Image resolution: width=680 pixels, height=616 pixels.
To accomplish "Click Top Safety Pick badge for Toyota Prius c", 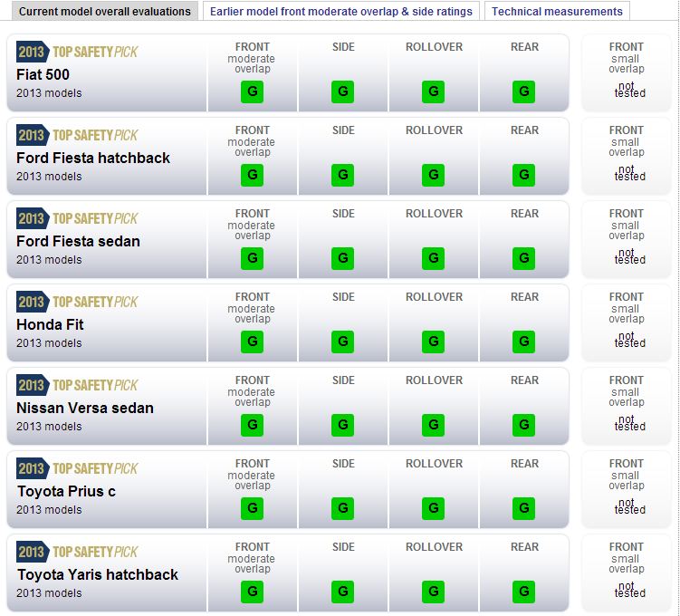I will coord(78,468).
